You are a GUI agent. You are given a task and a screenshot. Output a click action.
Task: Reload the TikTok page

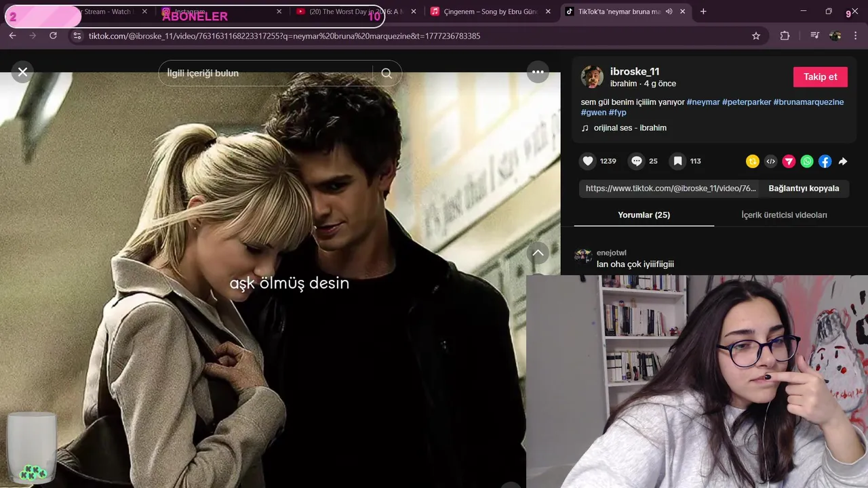click(x=53, y=35)
